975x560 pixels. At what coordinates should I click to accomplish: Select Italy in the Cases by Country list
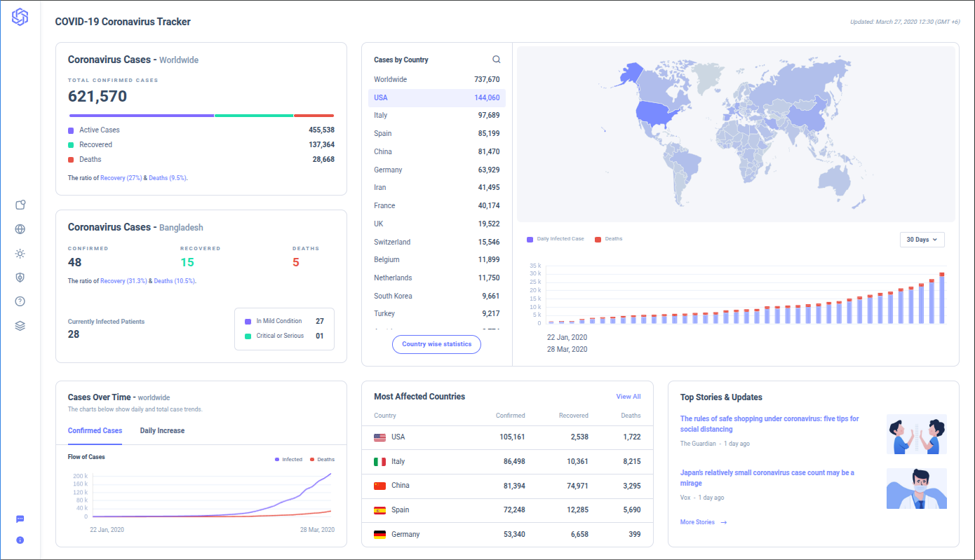point(436,116)
